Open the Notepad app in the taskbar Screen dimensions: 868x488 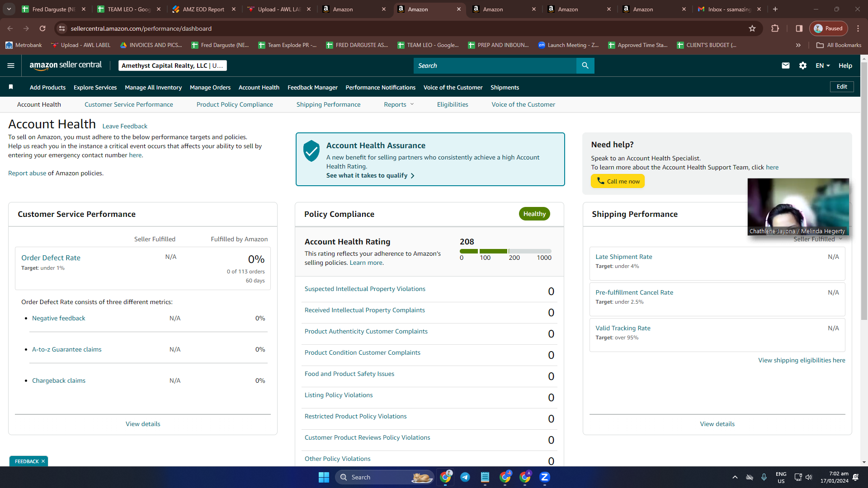pos(485,477)
